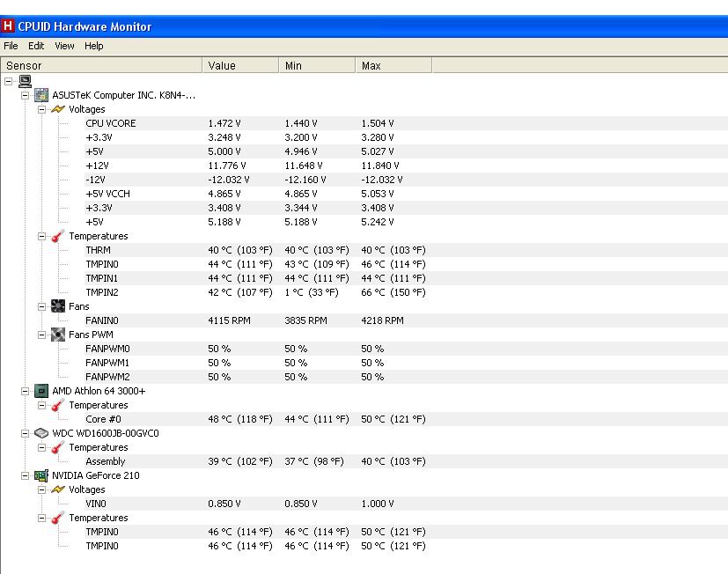The height and width of the screenshot is (574, 728).
Task: Select the TMPIN1 motherboard row
Action: coord(406,278)
